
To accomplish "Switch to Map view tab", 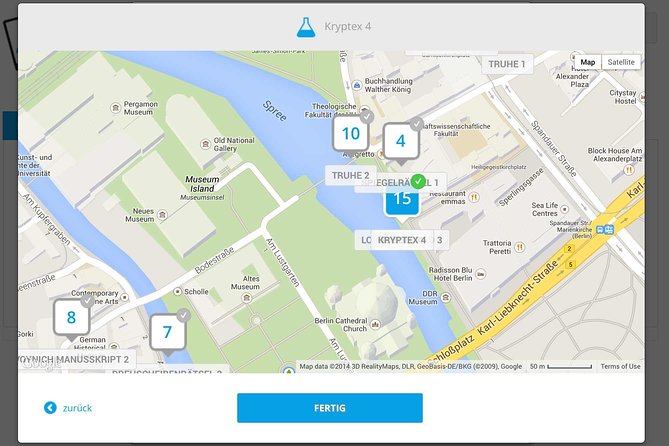I will pos(588,62).
